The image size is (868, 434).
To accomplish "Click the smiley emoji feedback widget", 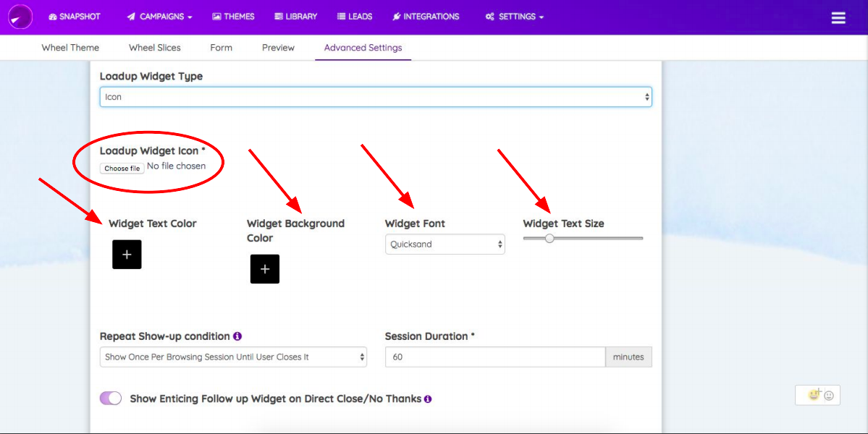I will [x=817, y=395].
